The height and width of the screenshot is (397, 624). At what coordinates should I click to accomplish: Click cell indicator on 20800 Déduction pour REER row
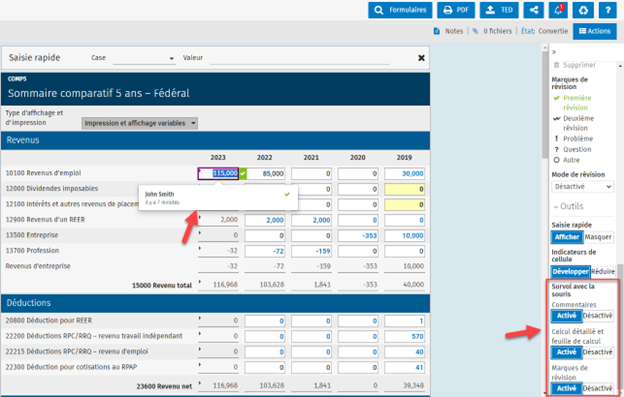[200, 318]
